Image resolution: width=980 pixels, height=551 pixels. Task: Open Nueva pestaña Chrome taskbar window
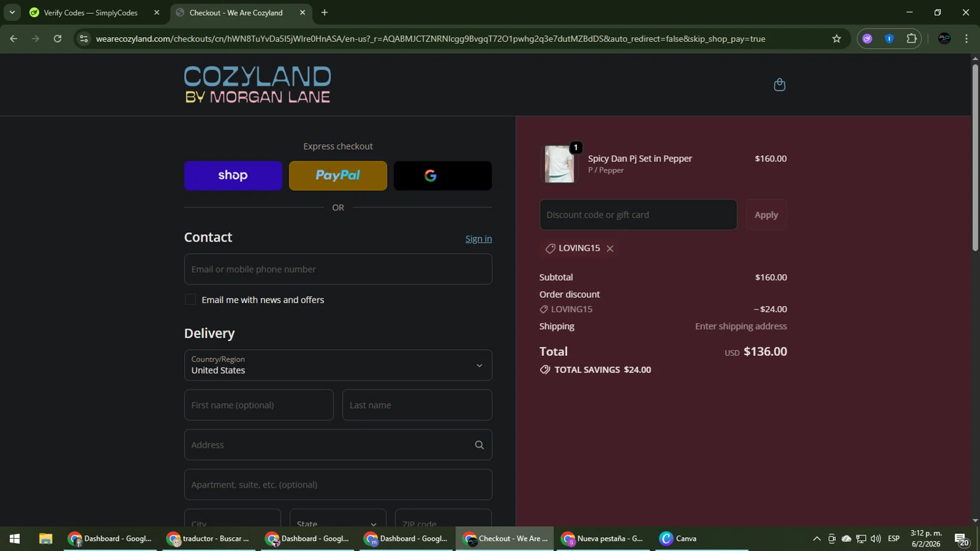(603, 539)
